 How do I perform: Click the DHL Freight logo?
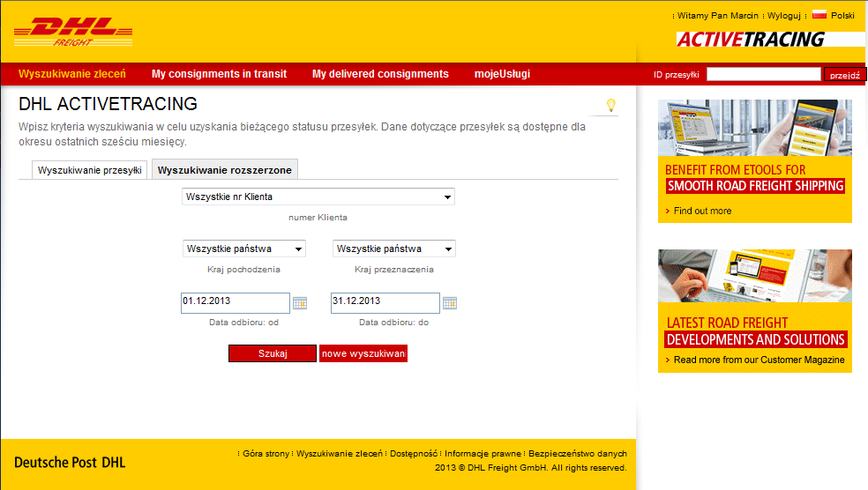click(x=73, y=32)
